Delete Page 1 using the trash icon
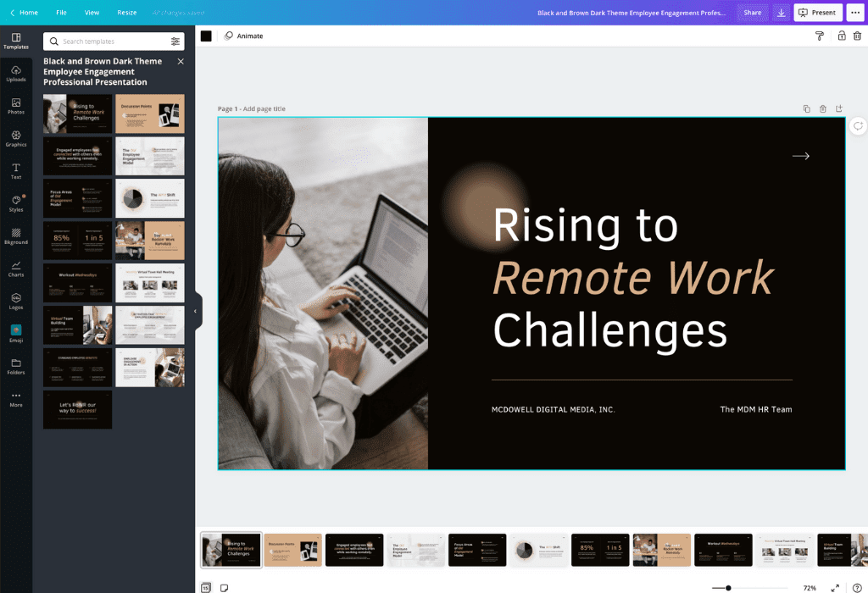The width and height of the screenshot is (868, 593). coord(822,108)
